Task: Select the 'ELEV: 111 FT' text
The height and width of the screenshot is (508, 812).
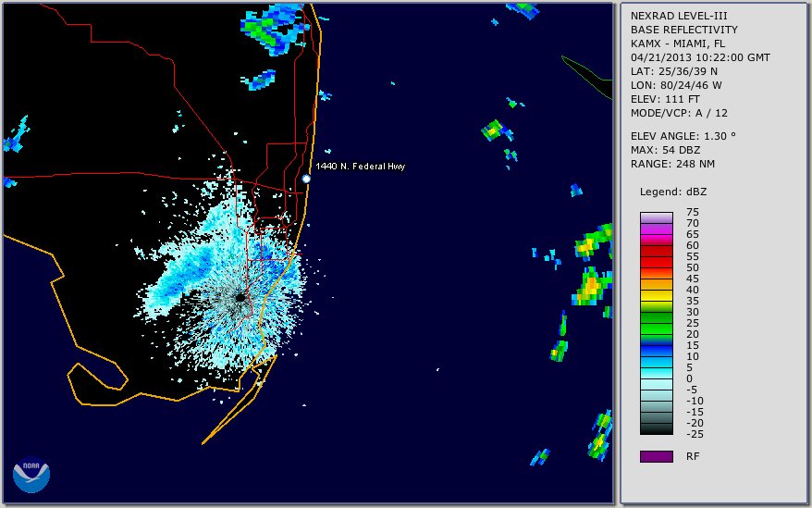Action: coord(665,99)
